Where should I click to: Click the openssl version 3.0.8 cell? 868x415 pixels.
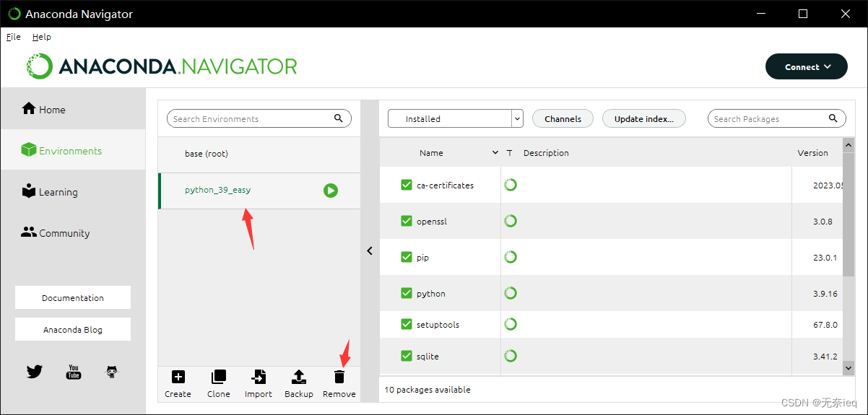tap(823, 221)
